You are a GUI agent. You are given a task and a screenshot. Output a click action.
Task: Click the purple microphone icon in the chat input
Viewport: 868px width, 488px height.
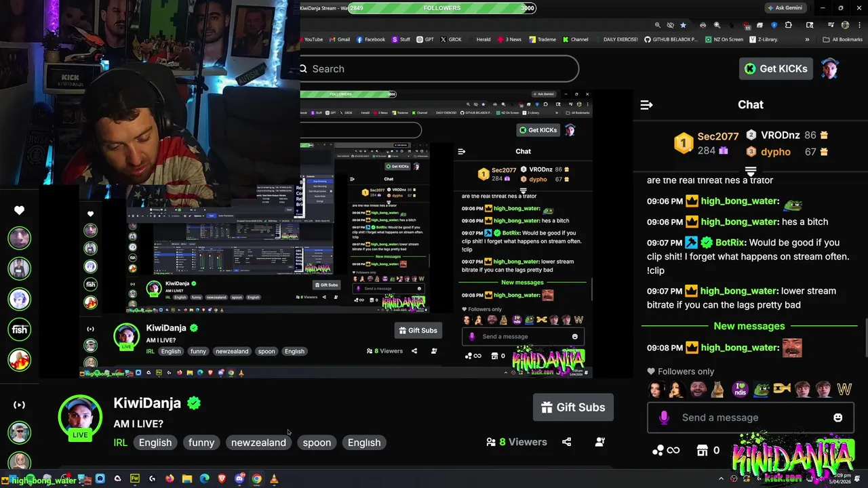click(664, 418)
